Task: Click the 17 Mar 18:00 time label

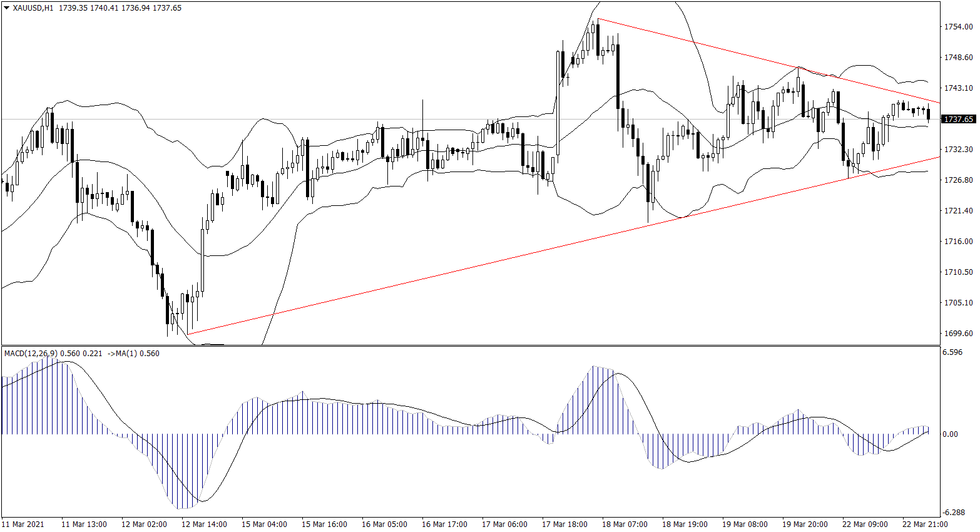Action: [x=564, y=524]
